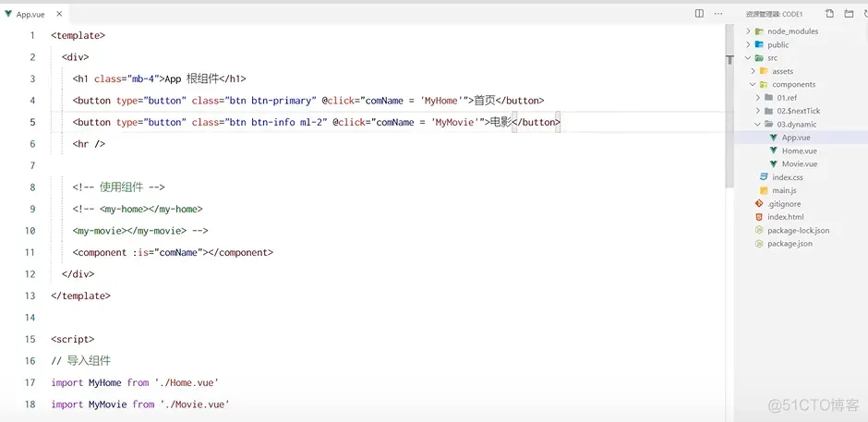This screenshot has width=868, height=422.
Task: Expand the 02.$nextTick folder chevron
Action: (x=758, y=111)
